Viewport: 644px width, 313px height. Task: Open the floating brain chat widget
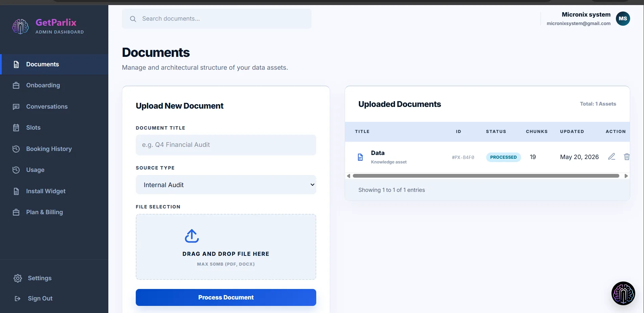(x=623, y=293)
